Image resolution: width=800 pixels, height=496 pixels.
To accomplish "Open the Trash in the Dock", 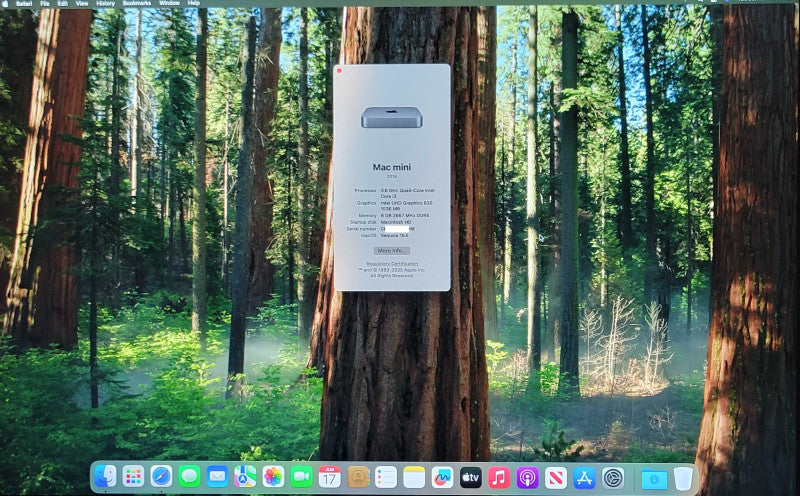I will 683,478.
